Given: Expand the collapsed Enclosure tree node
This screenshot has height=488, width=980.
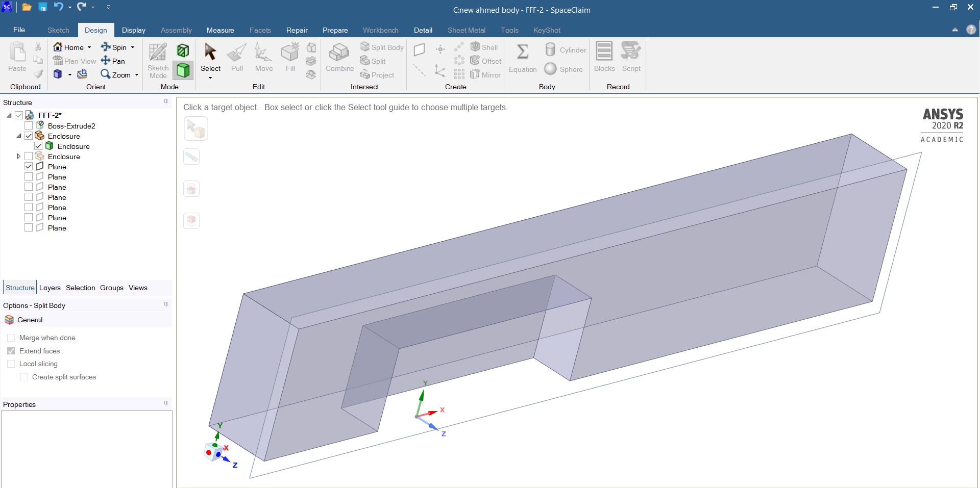Looking at the screenshot, I should (18, 157).
